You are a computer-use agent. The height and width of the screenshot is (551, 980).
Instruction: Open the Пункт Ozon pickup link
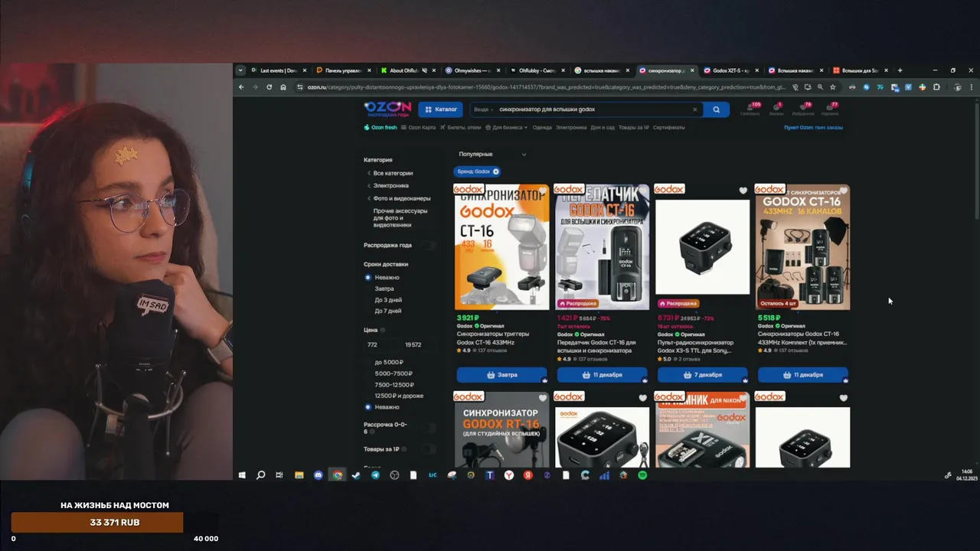pos(813,128)
